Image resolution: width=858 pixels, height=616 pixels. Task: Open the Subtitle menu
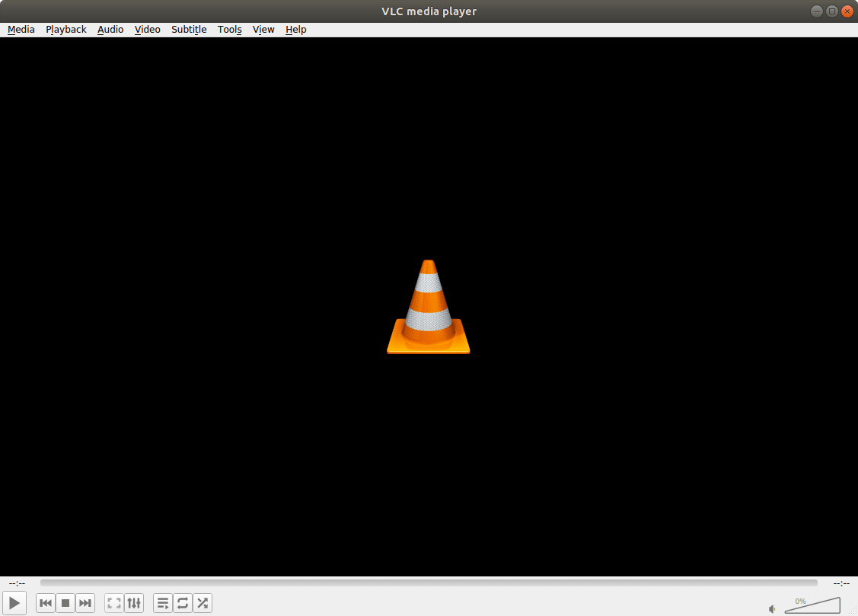(x=189, y=30)
